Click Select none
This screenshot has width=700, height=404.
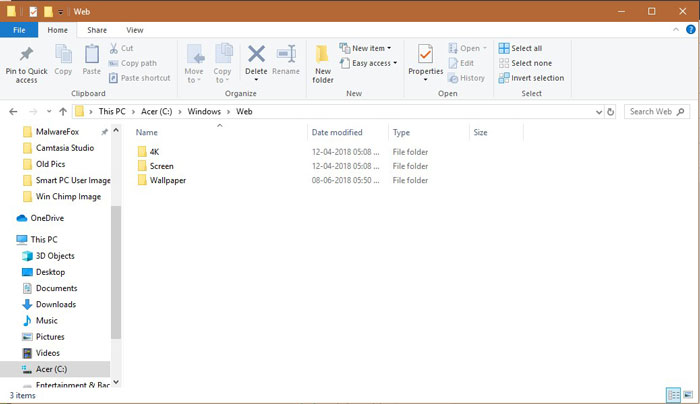point(525,63)
